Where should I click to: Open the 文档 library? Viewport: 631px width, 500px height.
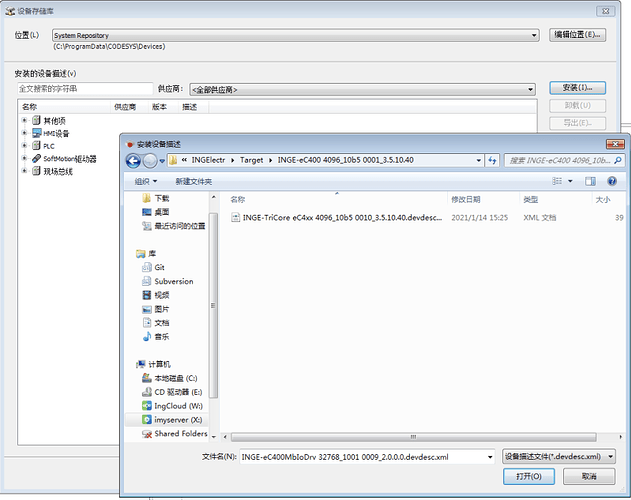(155, 322)
